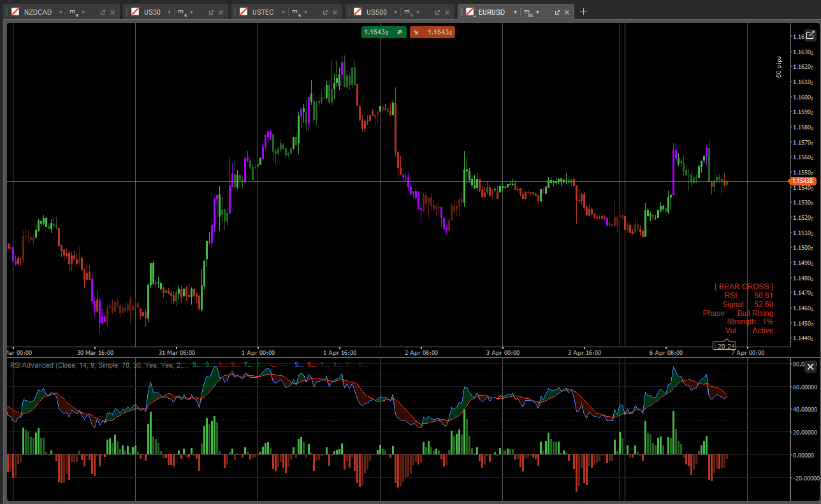The height and width of the screenshot is (504, 821).
Task: Remove the RSI Advanced indicator panel
Action: pos(810,367)
